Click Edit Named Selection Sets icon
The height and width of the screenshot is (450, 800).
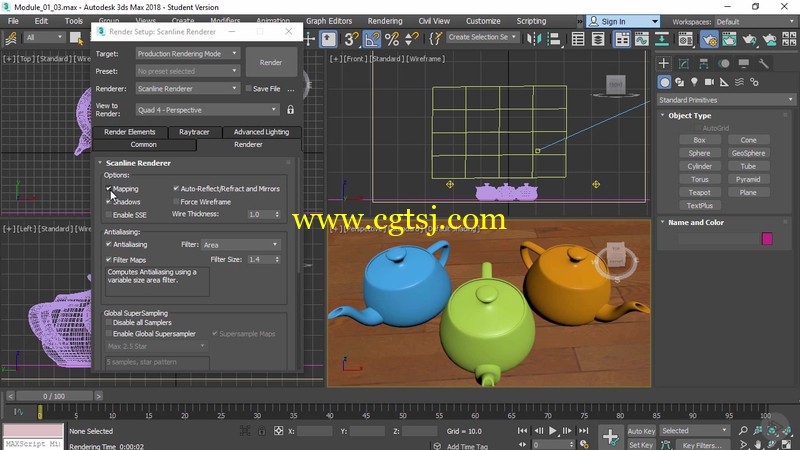[x=435, y=39]
